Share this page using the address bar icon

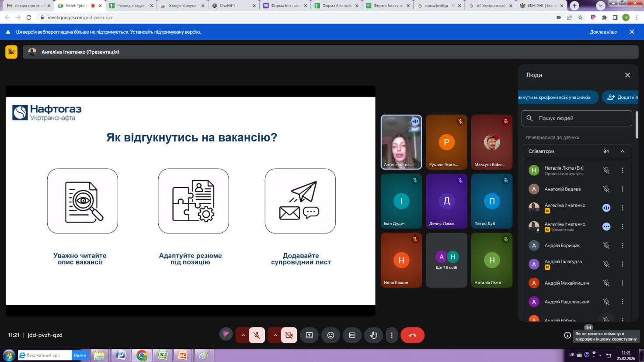pyautogui.click(x=569, y=17)
